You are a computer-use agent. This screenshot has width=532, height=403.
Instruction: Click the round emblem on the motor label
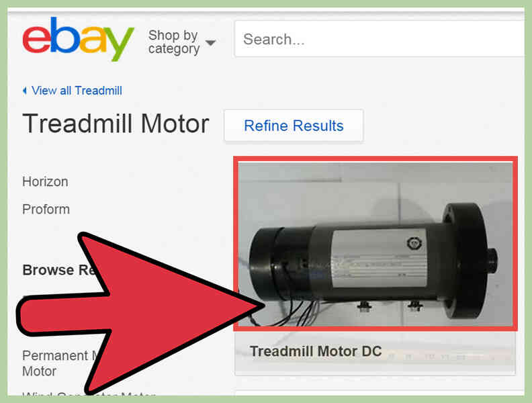coord(414,243)
